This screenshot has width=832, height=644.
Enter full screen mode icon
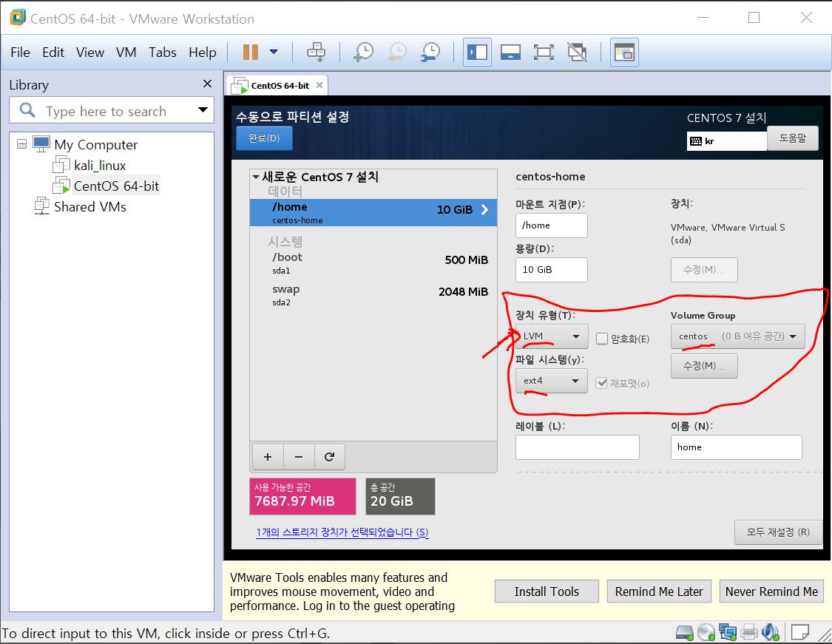point(544,52)
